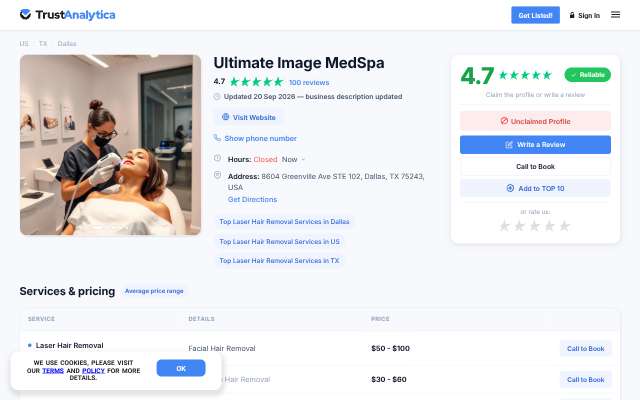640x400 pixels.
Task: Click the Get Listed! button
Action: 536,15
